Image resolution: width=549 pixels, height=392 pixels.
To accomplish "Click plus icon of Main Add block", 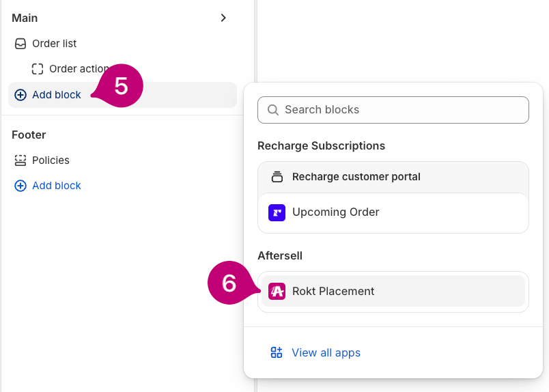I will coord(20,95).
